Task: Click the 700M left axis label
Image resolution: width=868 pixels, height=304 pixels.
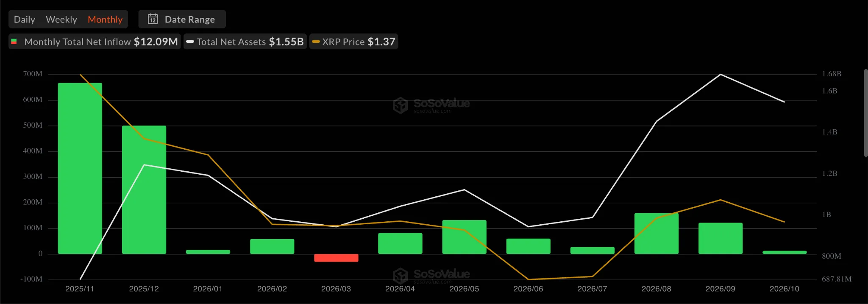Action: tap(33, 74)
